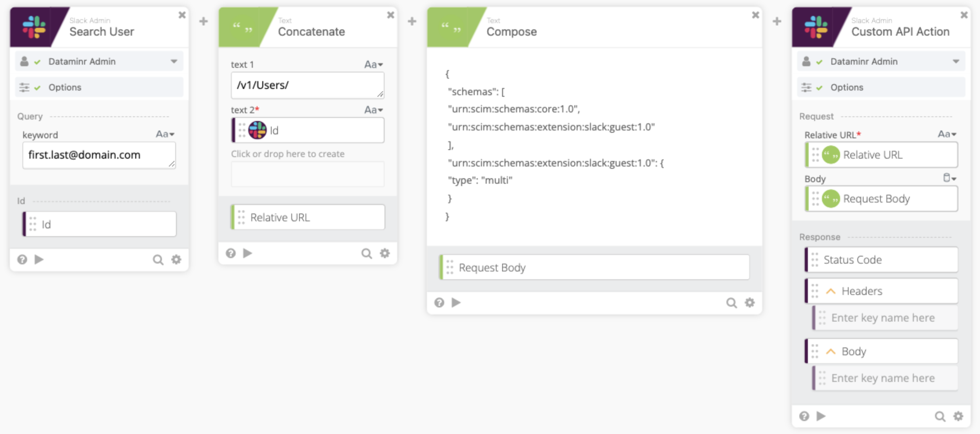
Task: Open Options on the Custom API Action card
Action: (x=847, y=87)
